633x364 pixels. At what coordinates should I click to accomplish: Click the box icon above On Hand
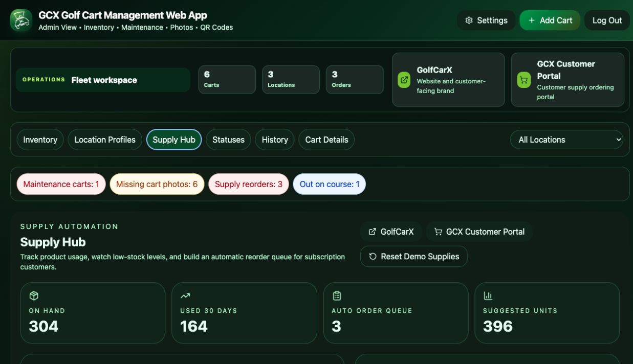pos(34,295)
